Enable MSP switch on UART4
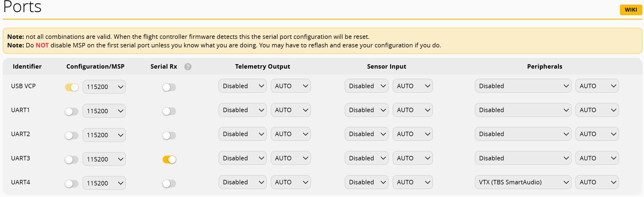644x197 pixels. coord(72,183)
